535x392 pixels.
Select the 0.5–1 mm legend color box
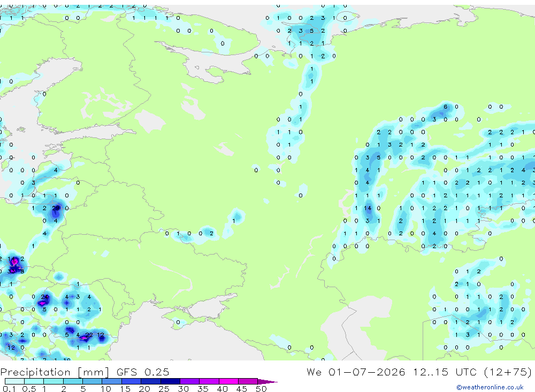(x=34, y=381)
